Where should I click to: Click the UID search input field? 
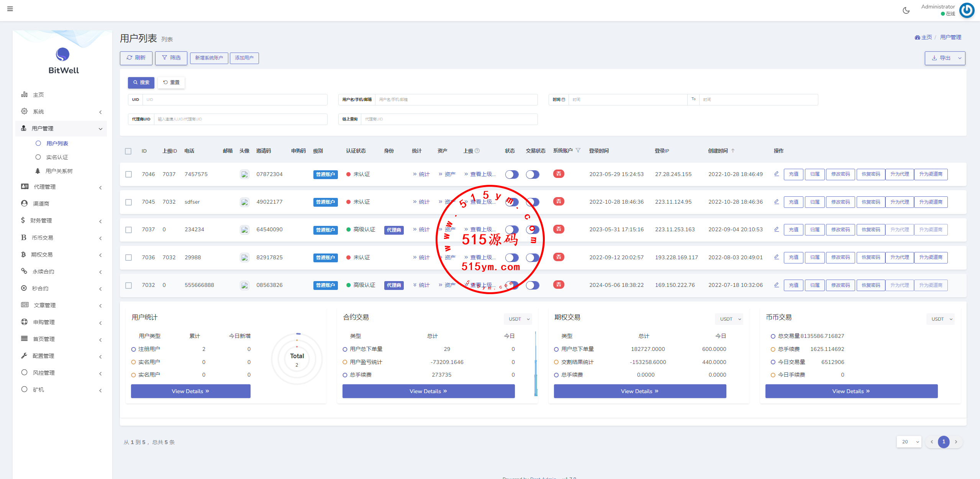234,100
